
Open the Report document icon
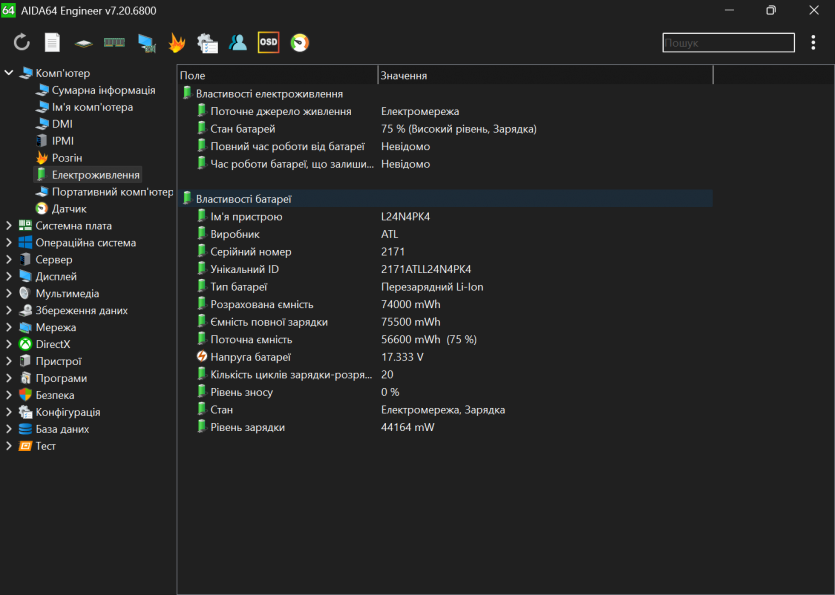(52, 42)
